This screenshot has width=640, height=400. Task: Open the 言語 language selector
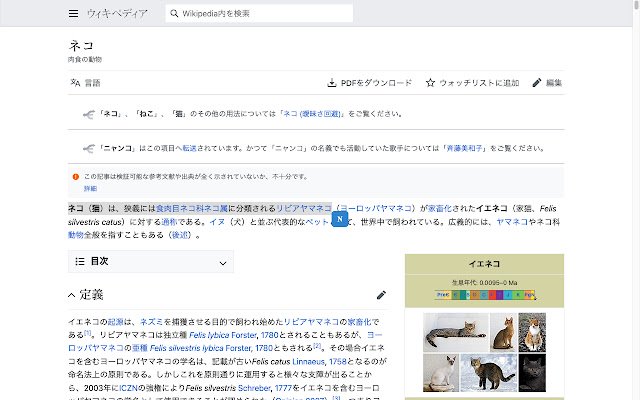[x=85, y=83]
